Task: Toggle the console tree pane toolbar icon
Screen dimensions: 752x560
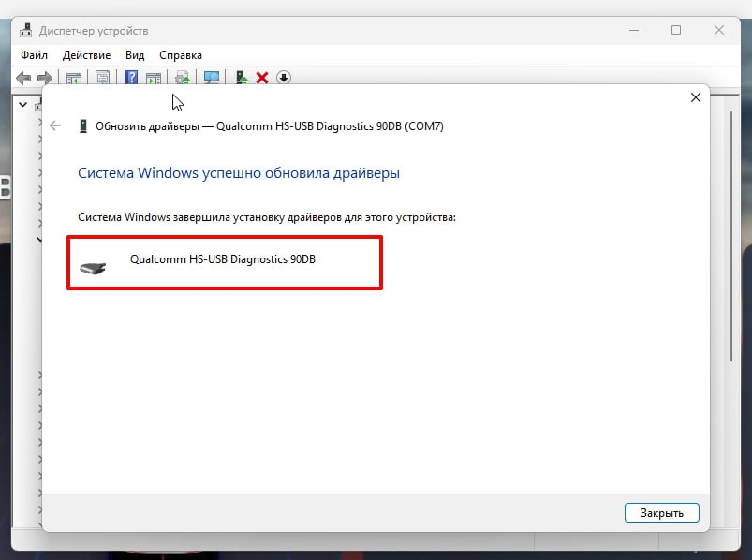Action: pyautogui.click(x=74, y=78)
